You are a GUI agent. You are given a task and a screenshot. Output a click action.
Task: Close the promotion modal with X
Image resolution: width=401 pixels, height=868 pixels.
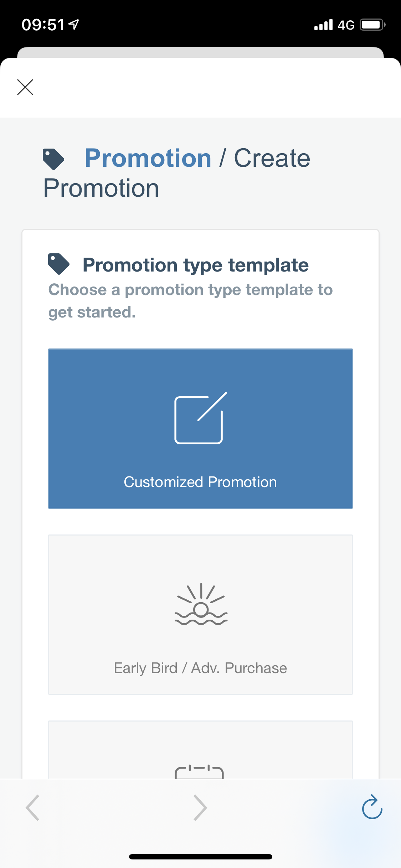coord(25,87)
